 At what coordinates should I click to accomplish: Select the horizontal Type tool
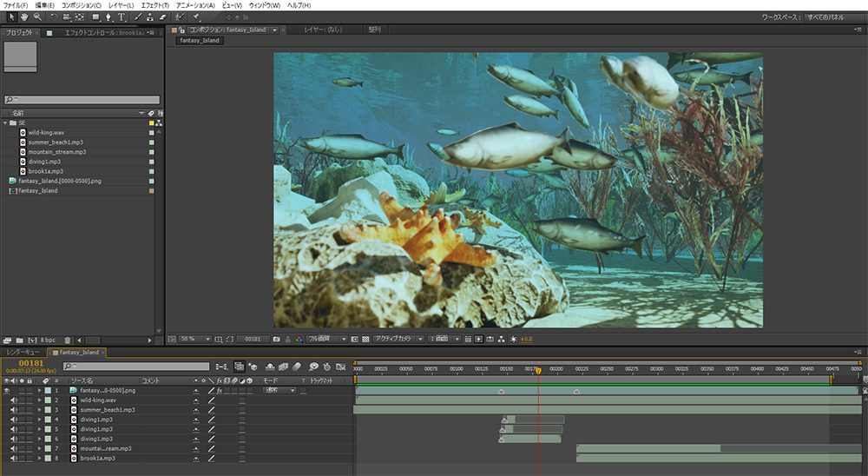pos(121,17)
